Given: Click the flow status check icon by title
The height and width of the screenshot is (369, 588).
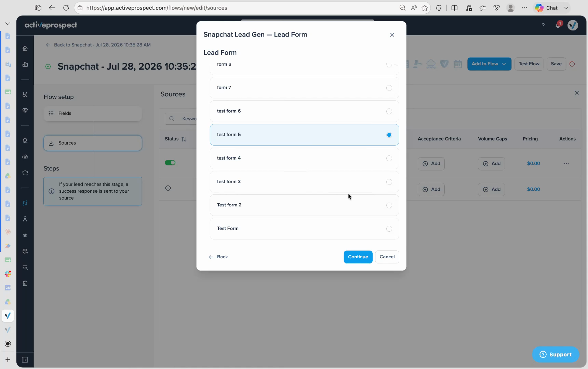Looking at the screenshot, I should pyautogui.click(x=48, y=67).
